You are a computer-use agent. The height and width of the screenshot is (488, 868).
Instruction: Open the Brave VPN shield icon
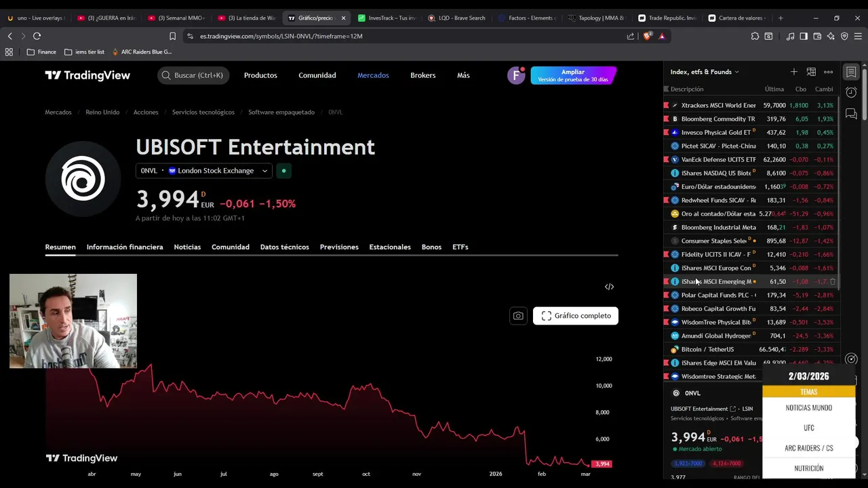pos(844,36)
